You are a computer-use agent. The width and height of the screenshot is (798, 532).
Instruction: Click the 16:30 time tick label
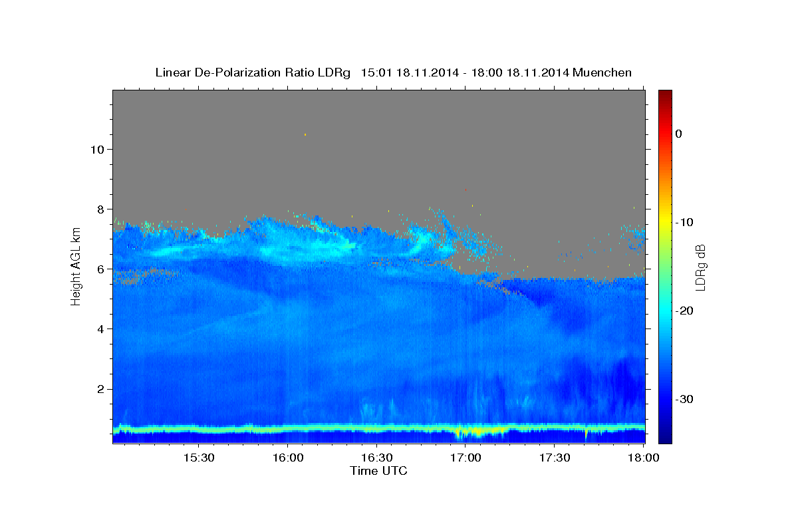[x=376, y=458]
